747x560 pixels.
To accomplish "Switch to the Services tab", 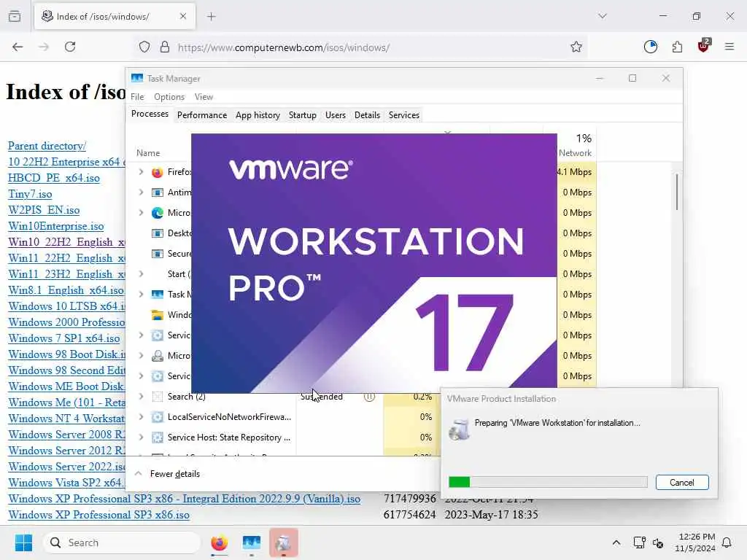I will tap(404, 115).
